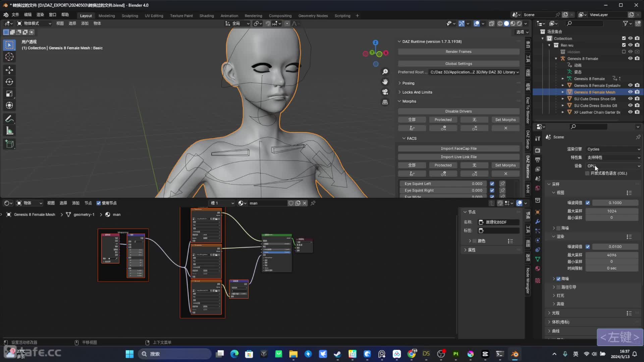Open Render properties tab icon
The height and width of the screenshot is (362, 644).
538,150
